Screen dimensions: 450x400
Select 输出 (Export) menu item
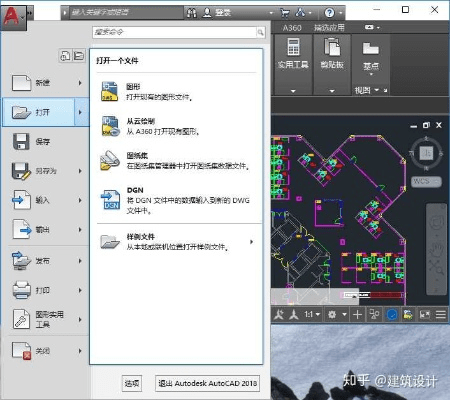click(x=38, y=229)
